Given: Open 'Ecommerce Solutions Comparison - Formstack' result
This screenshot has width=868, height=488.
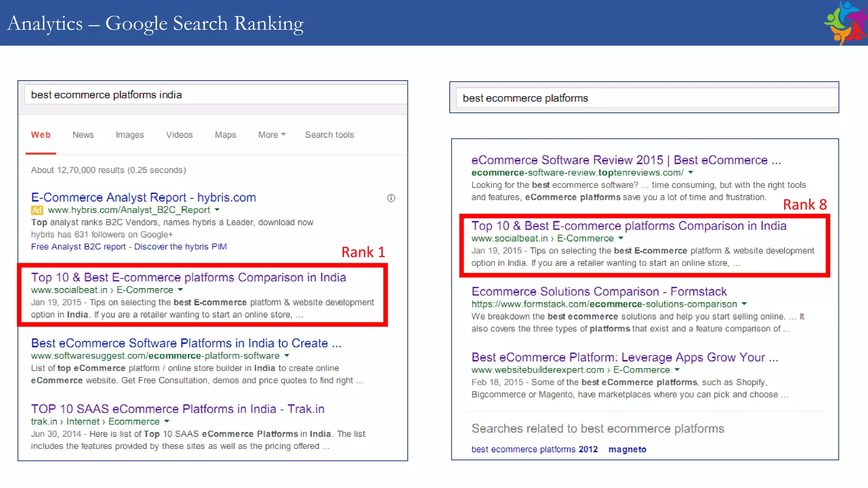Looking at the screenshot, I should (x=599, y=291).
